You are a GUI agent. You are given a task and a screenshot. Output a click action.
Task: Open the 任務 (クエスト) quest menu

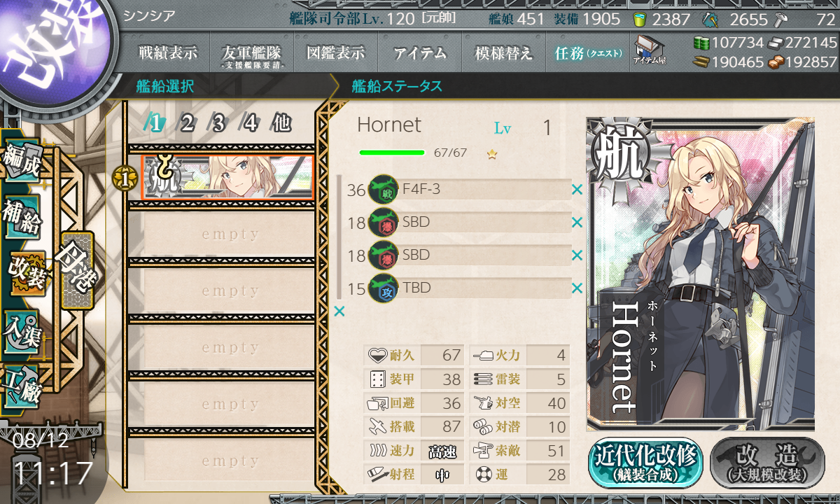click(588, 53)
